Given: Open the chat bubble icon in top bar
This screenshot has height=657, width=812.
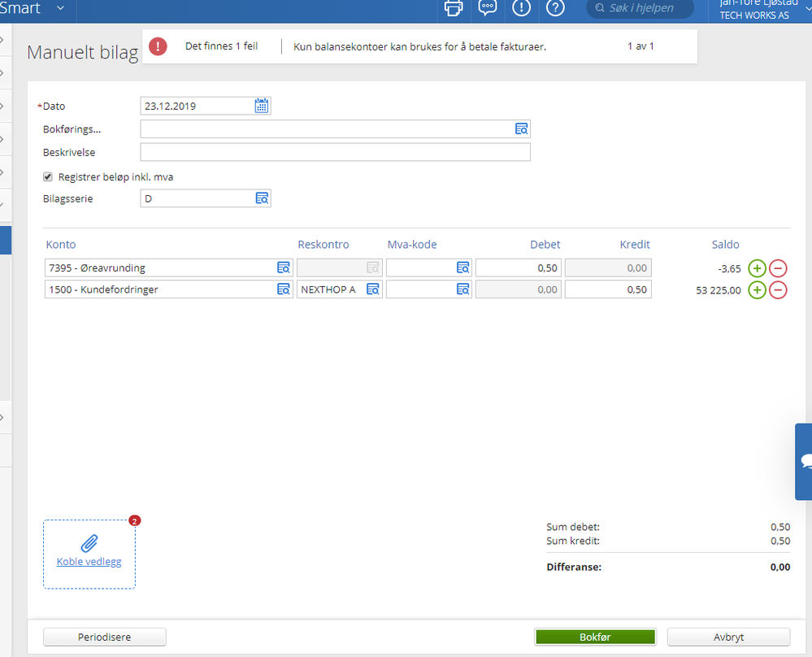Looking at the screenshot, I should (x=488, y=8).
